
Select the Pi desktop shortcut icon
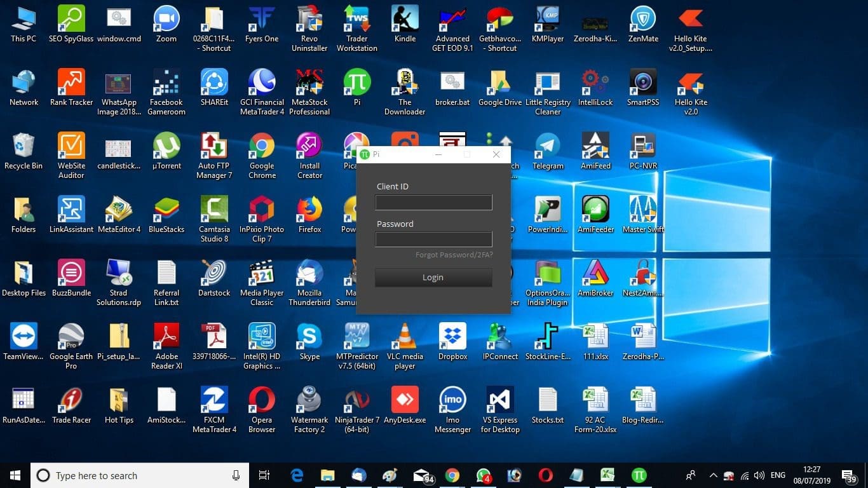pyautogui.click(x=357, y=88)
